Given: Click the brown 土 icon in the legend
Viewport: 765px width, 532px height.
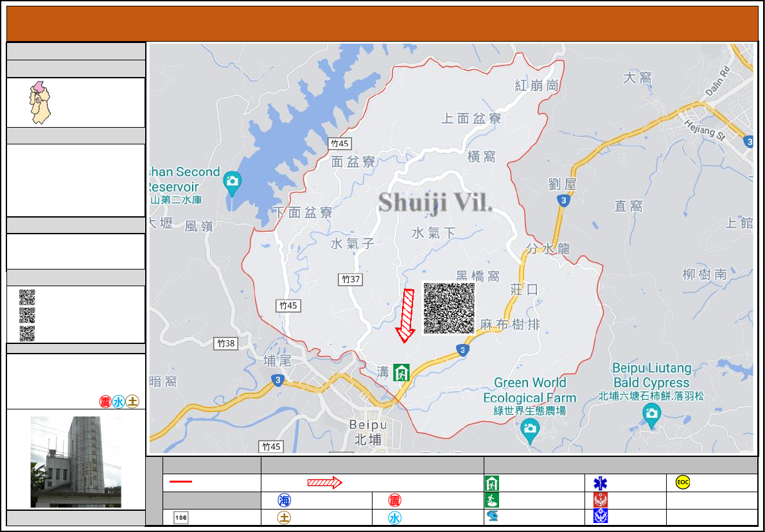Looking at the screenshot, I should pyautogui.click(x=284, y=517).
